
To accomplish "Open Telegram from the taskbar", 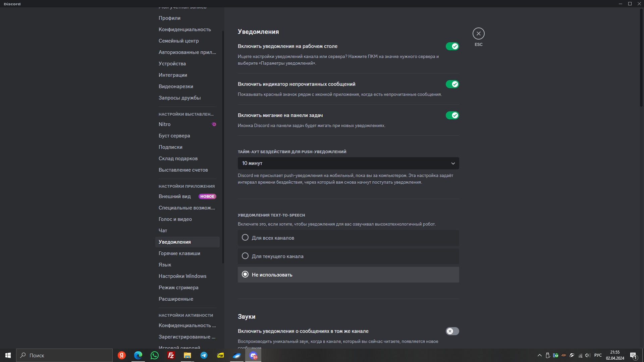I will click(204, 355).
